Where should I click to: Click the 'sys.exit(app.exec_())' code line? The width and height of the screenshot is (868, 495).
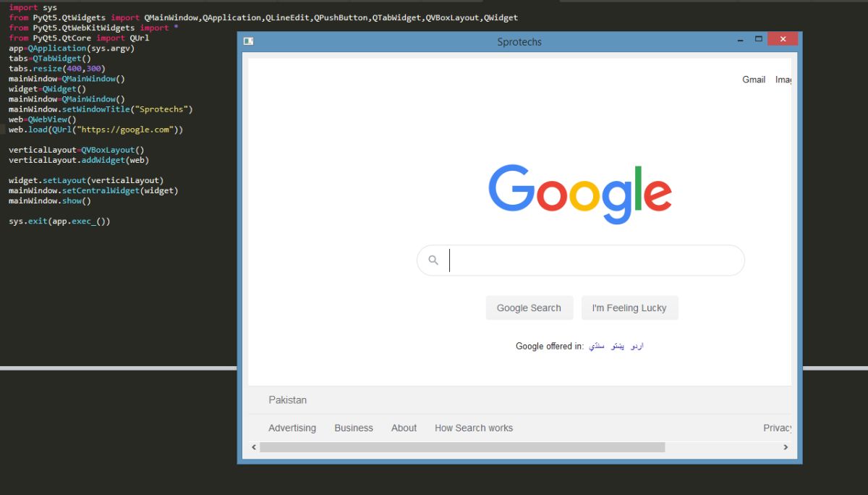pos(59,221)
